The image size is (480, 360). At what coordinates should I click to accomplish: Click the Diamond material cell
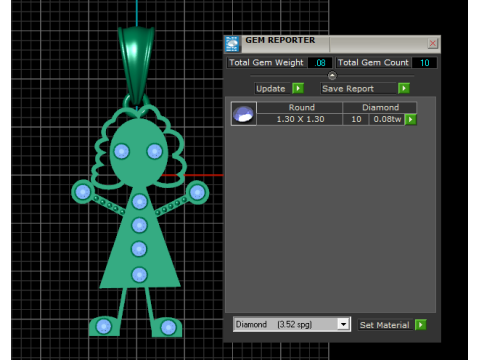[x=380, y=107]
